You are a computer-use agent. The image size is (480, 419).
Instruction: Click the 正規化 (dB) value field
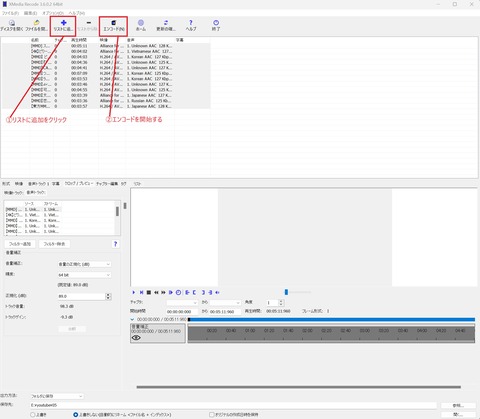click(x=82, y=296)
